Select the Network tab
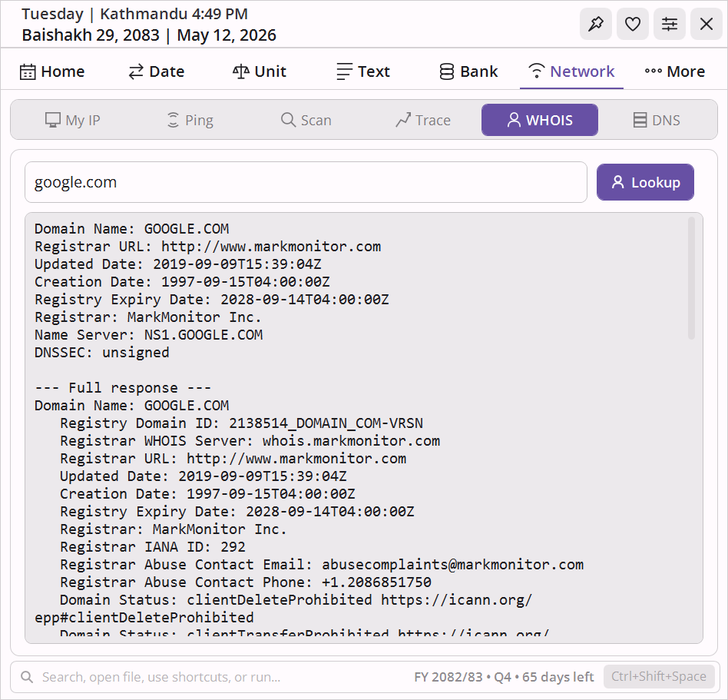Screen dimensions: 728x700 pos(571,71)
